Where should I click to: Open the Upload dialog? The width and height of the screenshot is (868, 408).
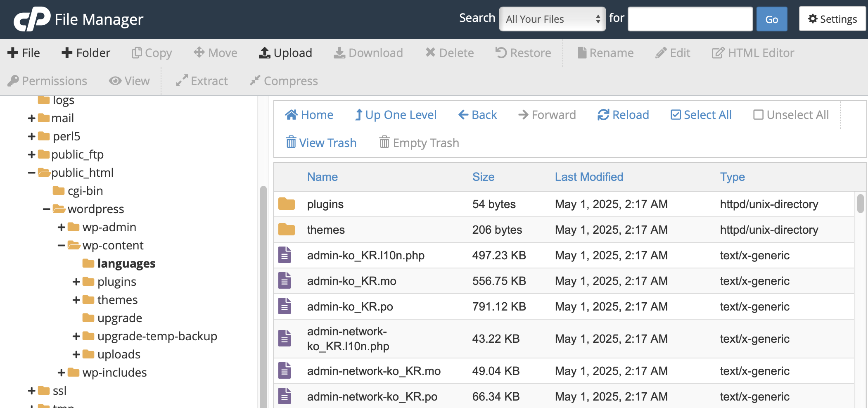(x=285, y=53)
